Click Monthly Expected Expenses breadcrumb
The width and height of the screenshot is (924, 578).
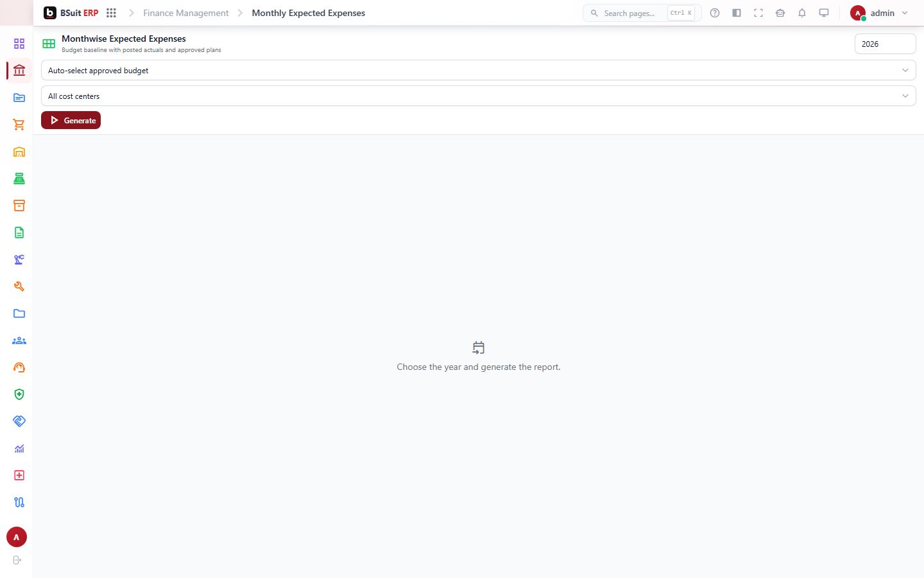(x=309, y=13)
